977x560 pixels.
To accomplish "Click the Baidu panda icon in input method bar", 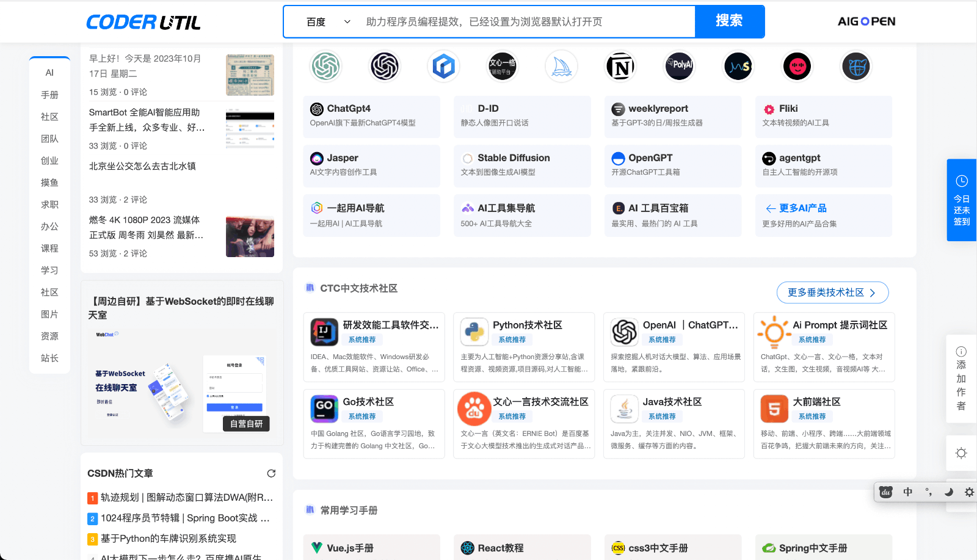I will [x=885, y=492].
